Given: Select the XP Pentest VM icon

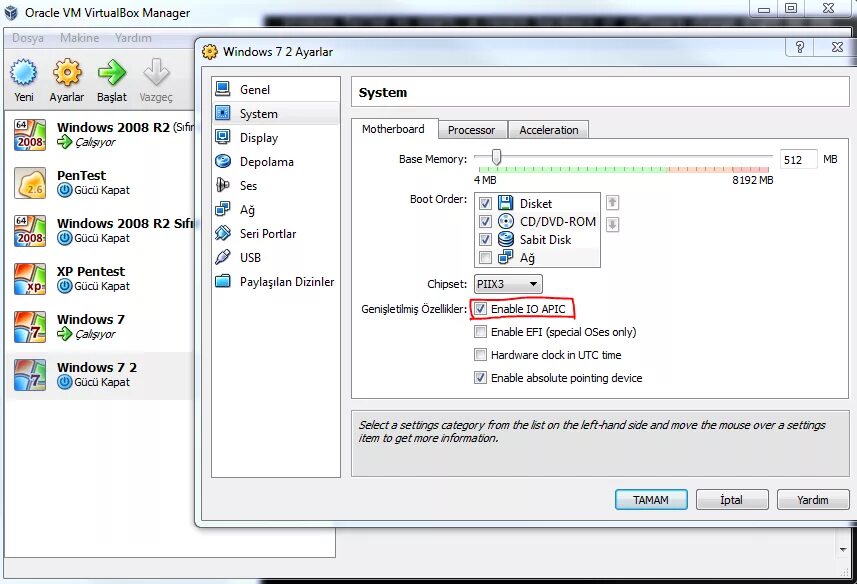Looking at the screenshot, I should 30,279.
